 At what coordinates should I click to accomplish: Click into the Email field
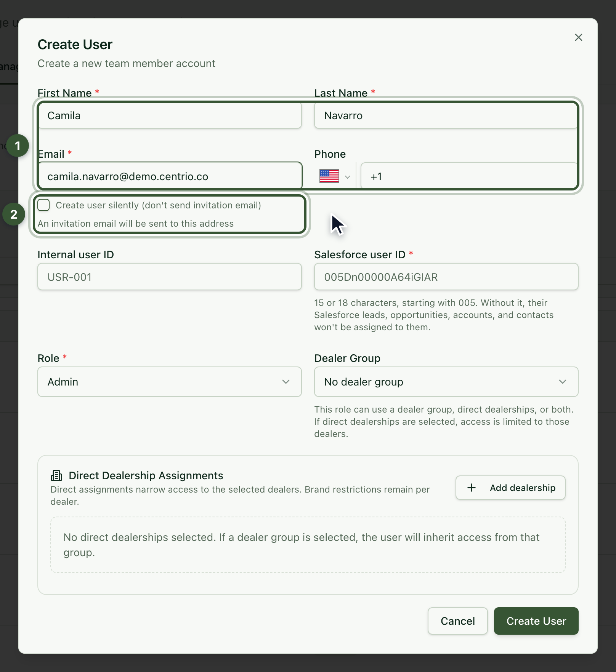170,176
